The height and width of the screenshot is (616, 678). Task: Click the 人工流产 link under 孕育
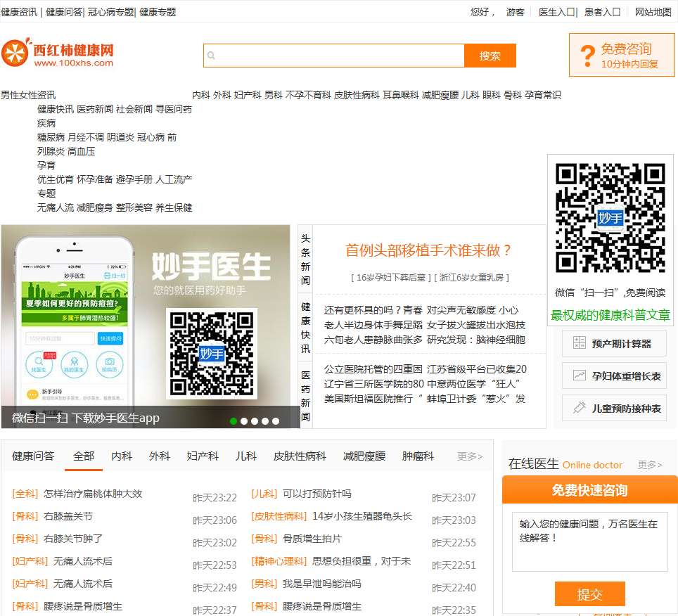174,179
